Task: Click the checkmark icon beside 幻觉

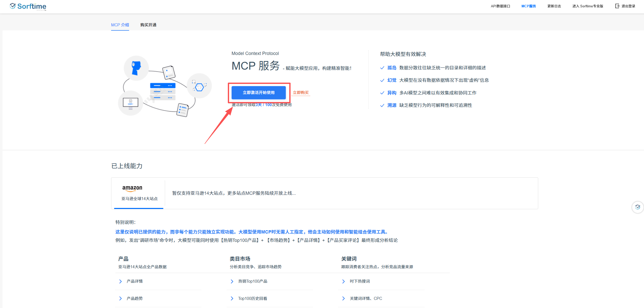Action: coord(382,80)
